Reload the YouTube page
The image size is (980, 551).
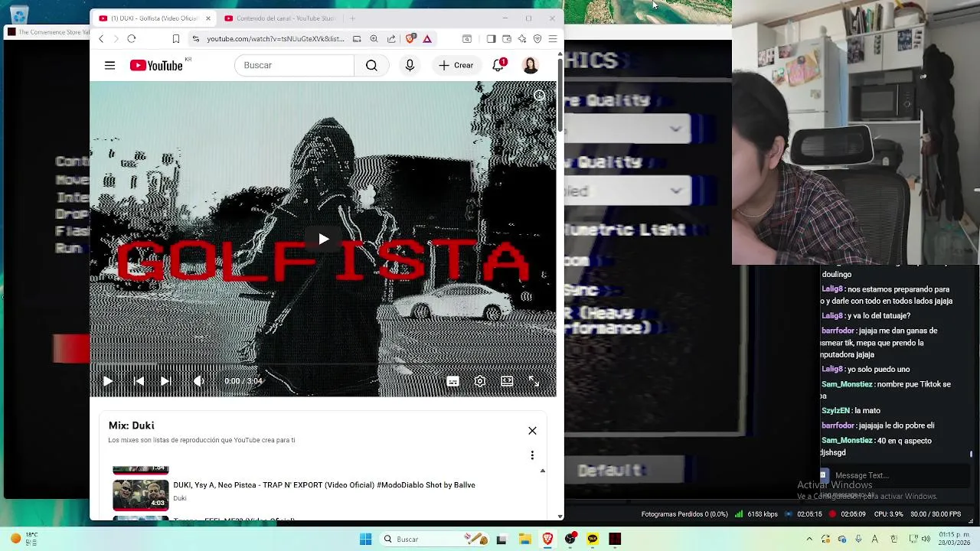tap(132, 39)
